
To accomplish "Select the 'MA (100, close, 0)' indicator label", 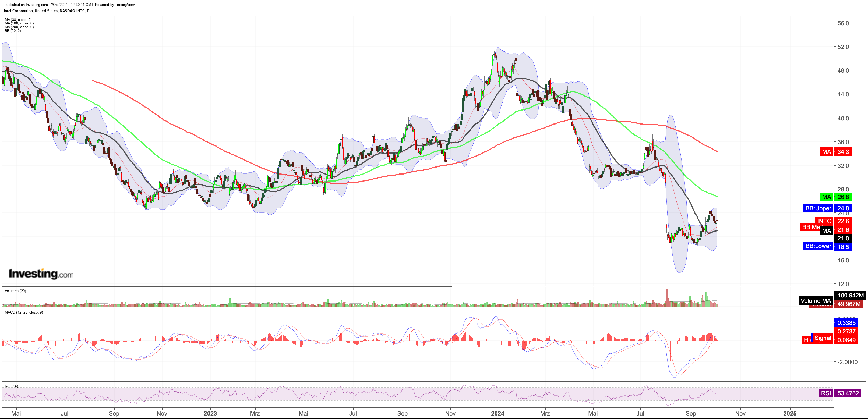I will (19, 23).
